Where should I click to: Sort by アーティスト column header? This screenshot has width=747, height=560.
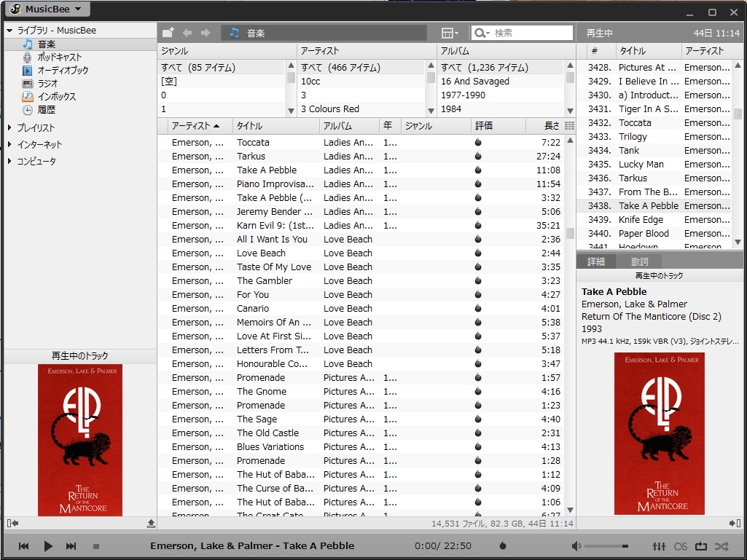click(200, 126)
